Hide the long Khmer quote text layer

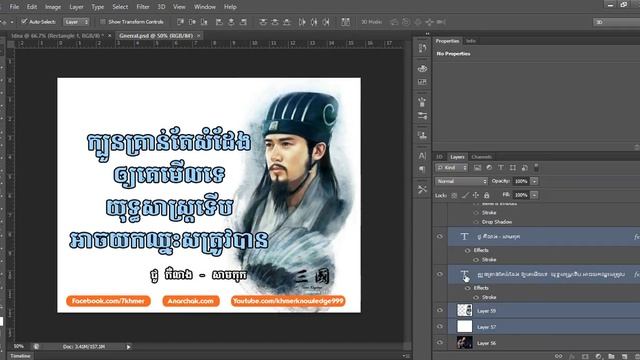click(x=440, y=274)
